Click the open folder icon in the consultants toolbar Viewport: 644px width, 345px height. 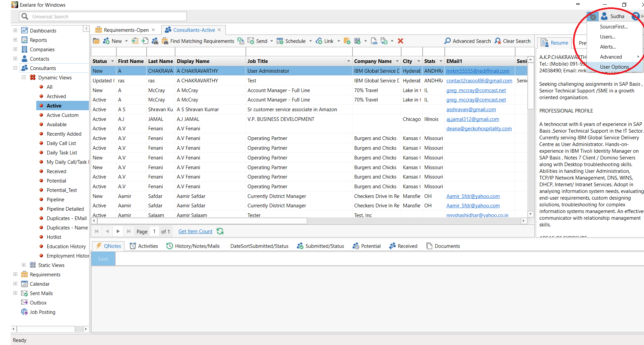coord(96,41)
